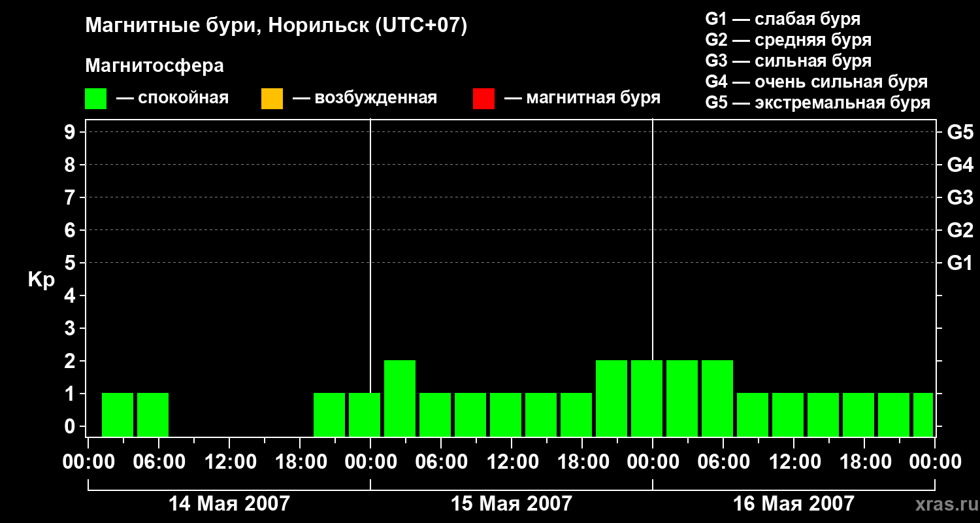980x523 pixels.
Task: Click the isolated Kp 2 bar early on 15 May
Action: coord(400,398)
